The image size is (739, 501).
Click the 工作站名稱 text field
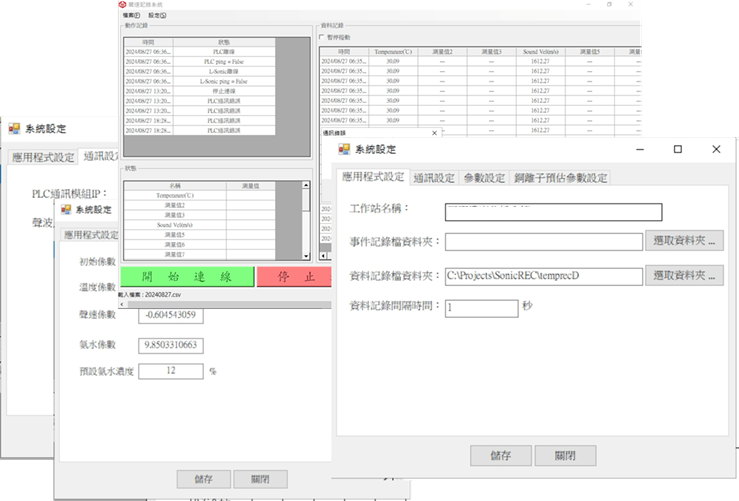pyautogui.click(x=553, y=211)
